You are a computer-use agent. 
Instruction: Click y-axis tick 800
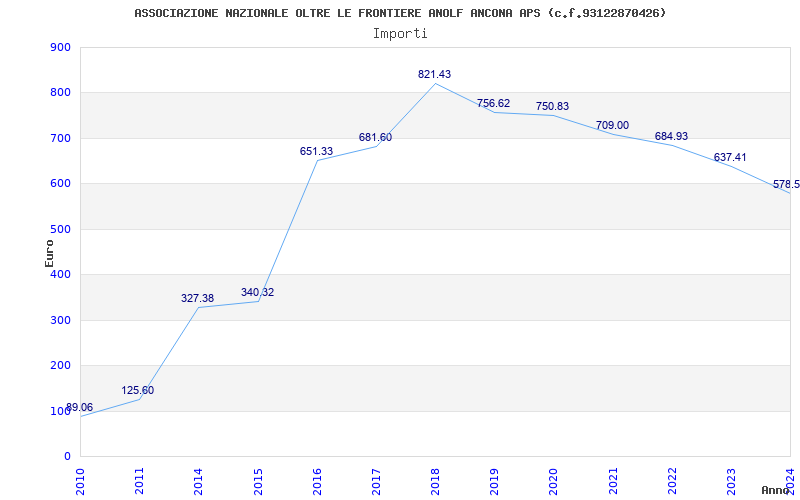tap(61, 93)
